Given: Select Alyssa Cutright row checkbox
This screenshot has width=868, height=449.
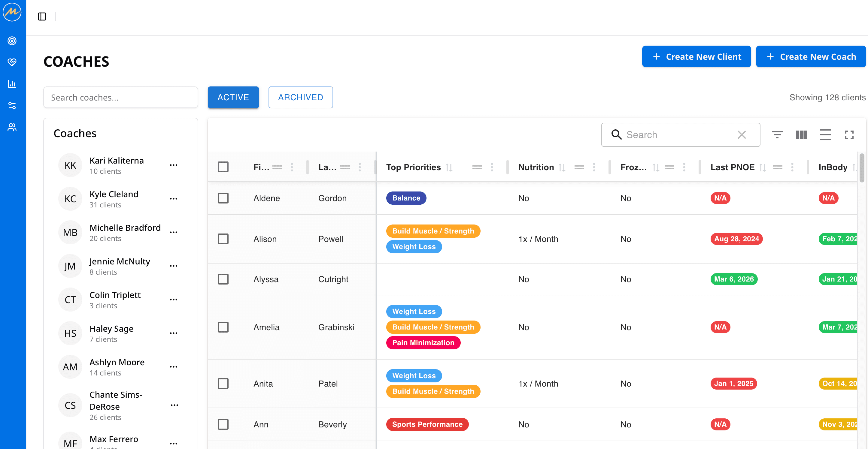Looking at the screenshot, I should click(223, 279).
